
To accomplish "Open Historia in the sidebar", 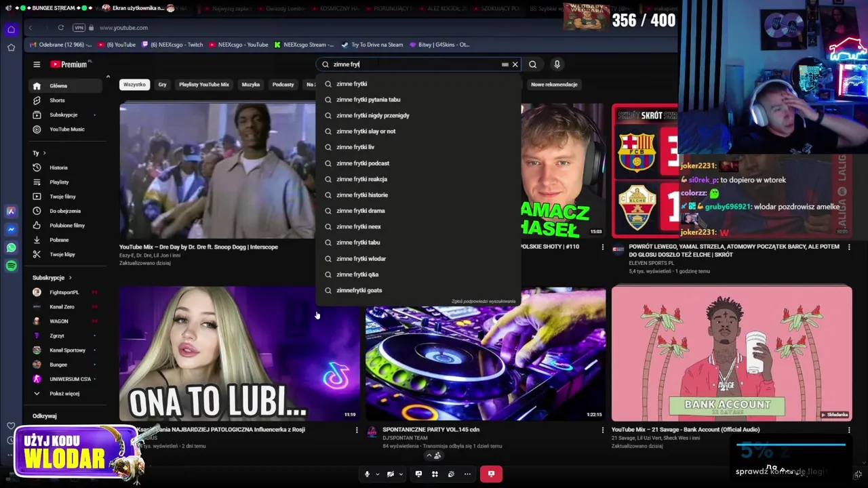I will click(x=64, y=167).
